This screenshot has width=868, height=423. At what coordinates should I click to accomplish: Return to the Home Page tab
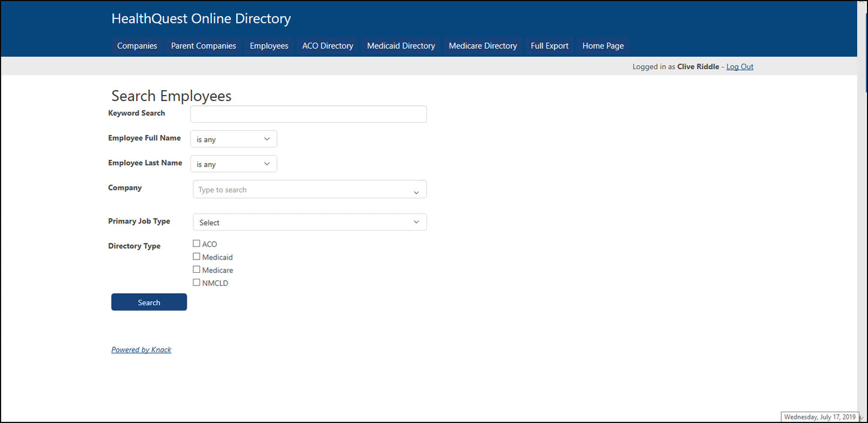602,46
